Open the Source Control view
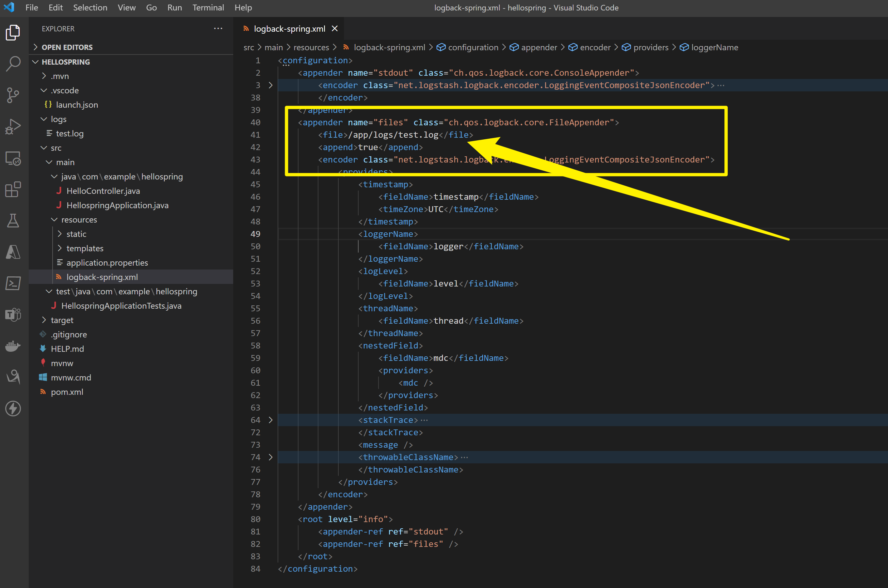Viewport: 888px width, 588px height. tap(13, 95)
